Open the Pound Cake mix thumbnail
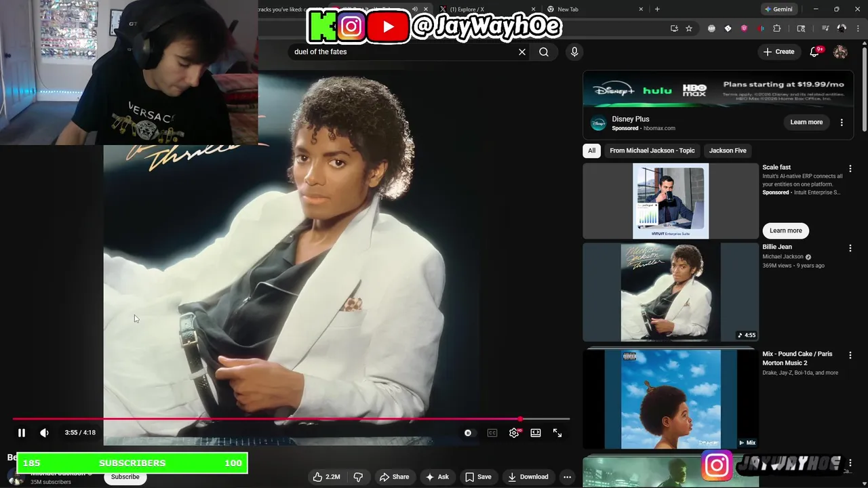The height and width of the screenshot is (488, 868). 671,399
